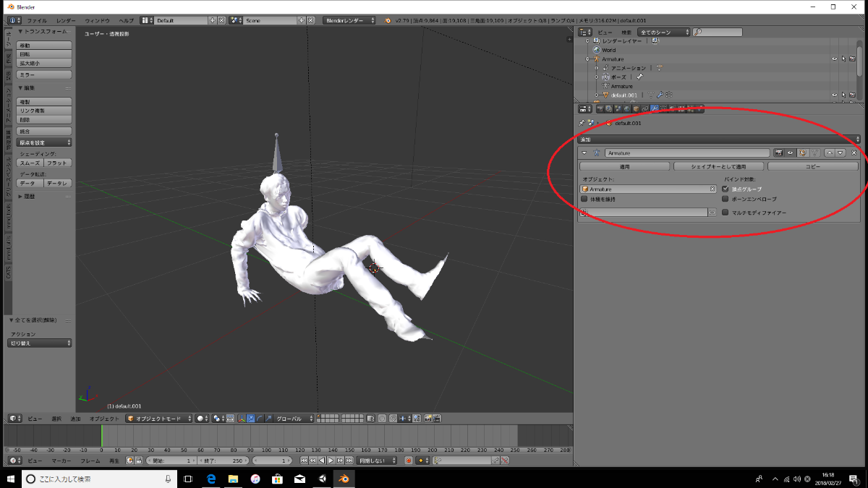Click the add new scene plus icon
The image size is (868, 488).
pos(301,20)
